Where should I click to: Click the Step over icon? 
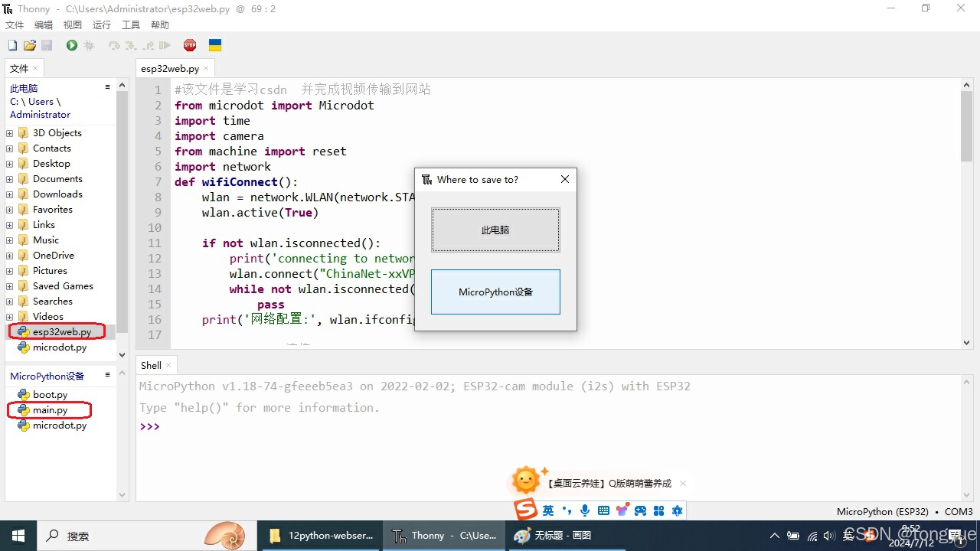(x=114, y=46)
